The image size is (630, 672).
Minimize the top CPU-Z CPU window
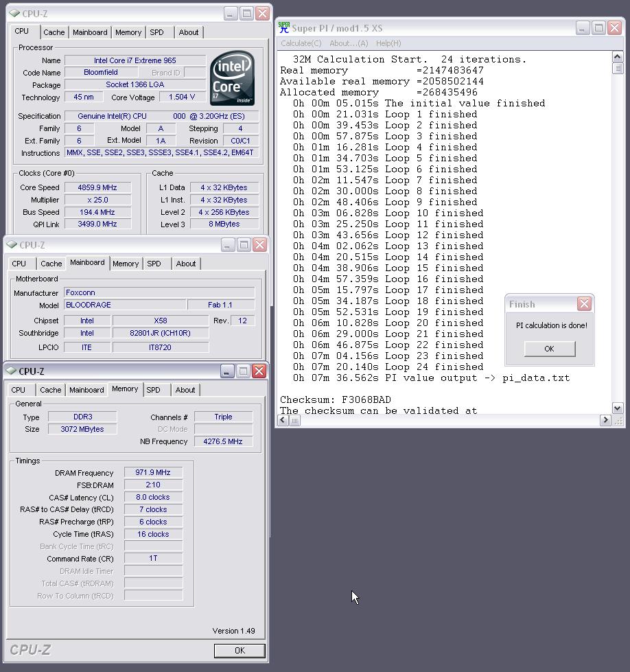pyautogui.click(x=231, y=13)
